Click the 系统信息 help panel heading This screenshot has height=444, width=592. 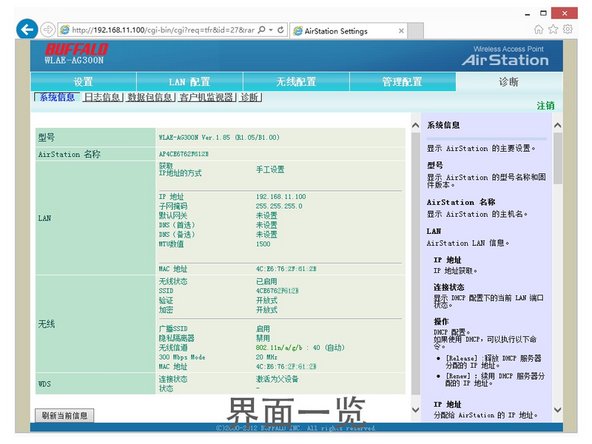point(443,125)
